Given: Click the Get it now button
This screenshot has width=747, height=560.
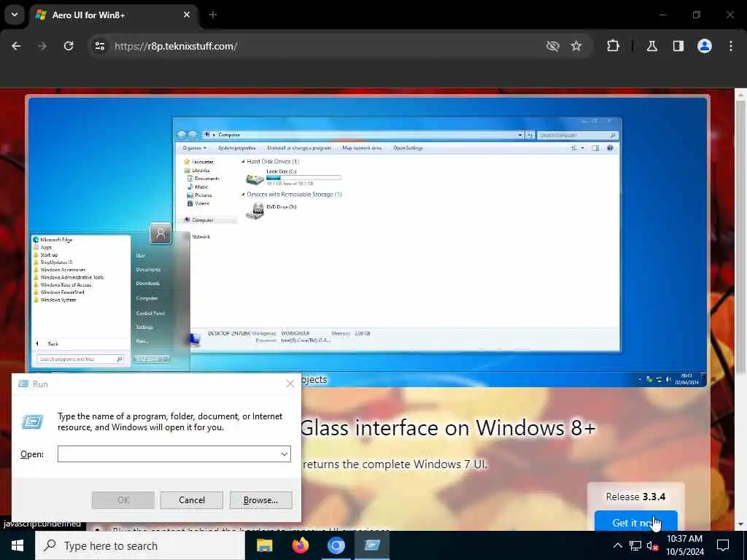Looking at the screenshot, I should (x=636, y=522).
